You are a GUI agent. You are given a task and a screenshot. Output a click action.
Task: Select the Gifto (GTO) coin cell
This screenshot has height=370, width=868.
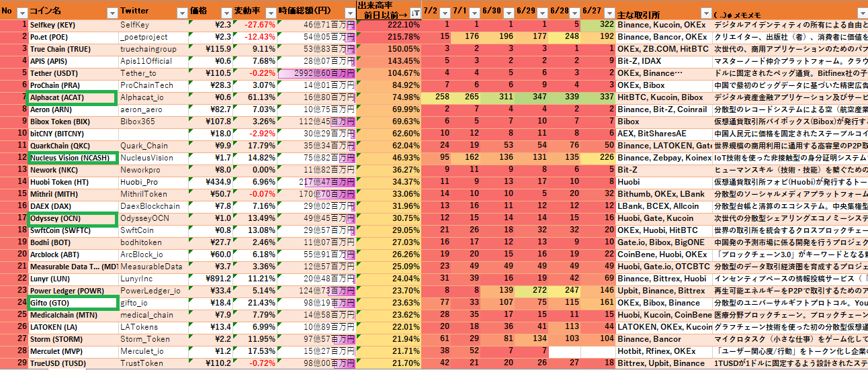tap(73, 303)
